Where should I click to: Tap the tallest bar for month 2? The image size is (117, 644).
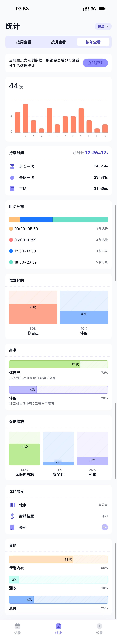click(x=26, y=118)
